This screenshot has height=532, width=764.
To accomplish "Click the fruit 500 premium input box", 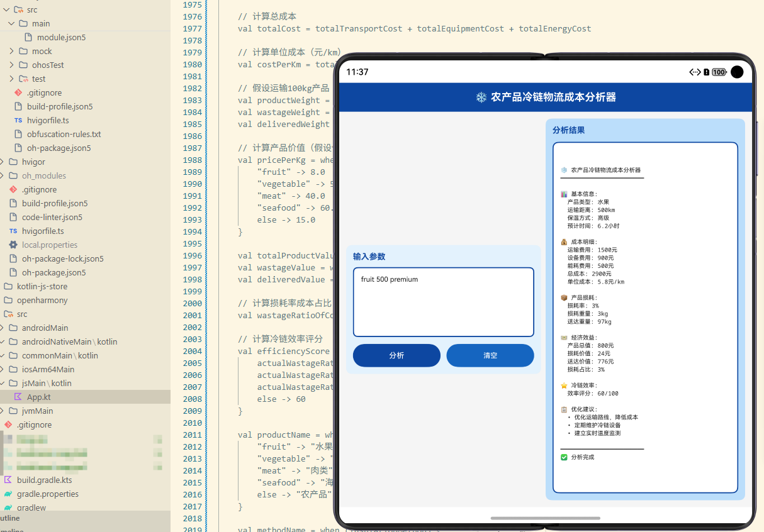I will pyautogui.click(x=443, y=302).
